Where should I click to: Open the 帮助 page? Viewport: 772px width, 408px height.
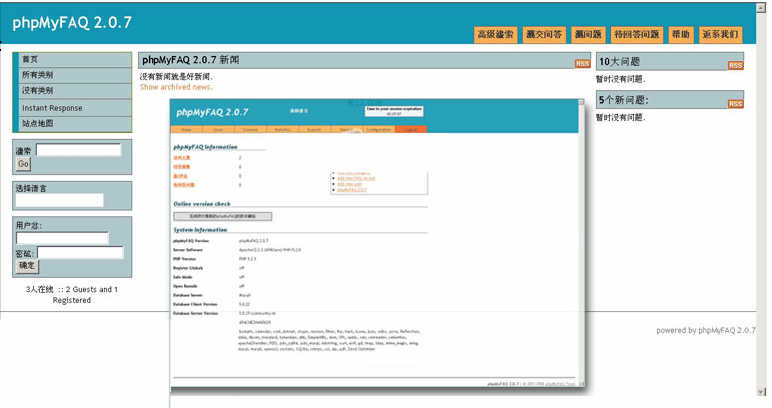pyautogui.click(x=680, y=34)
